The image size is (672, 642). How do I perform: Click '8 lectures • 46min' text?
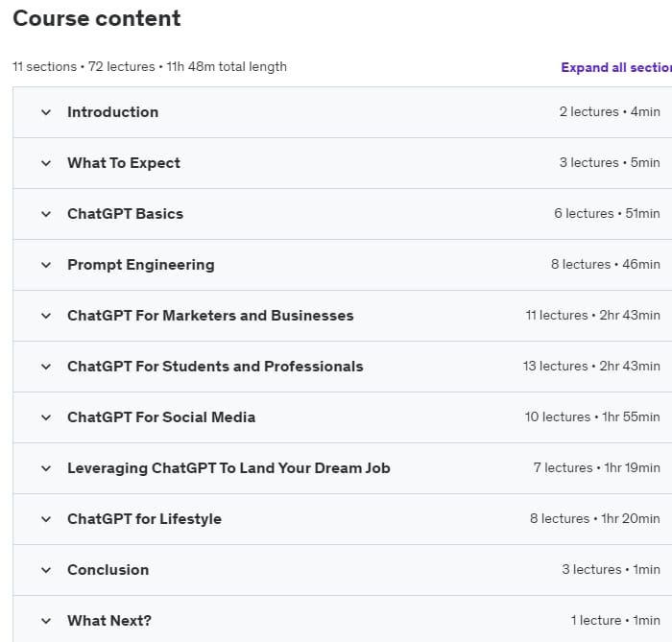[x=606, y=264]
